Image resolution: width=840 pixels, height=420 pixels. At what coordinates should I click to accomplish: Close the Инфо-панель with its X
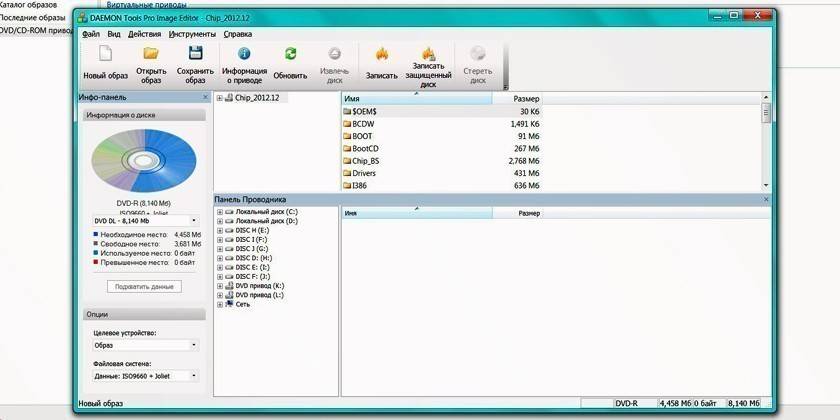205,97
